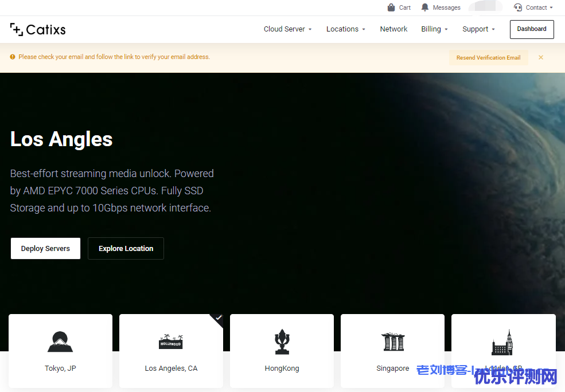Open the Dashboard button
This screenshot has height=392, width=565.
coord(532,29)
